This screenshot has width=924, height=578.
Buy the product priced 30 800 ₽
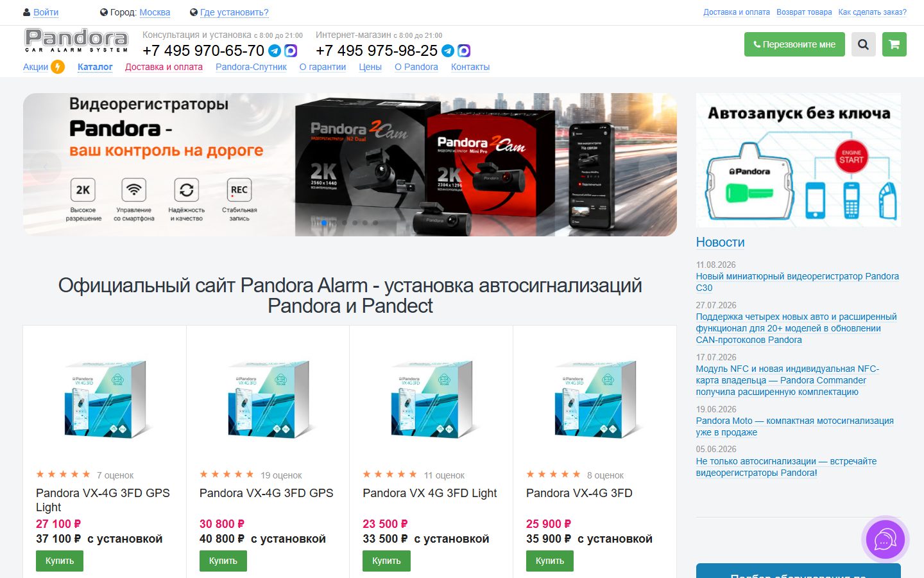(x=223, y=561)
